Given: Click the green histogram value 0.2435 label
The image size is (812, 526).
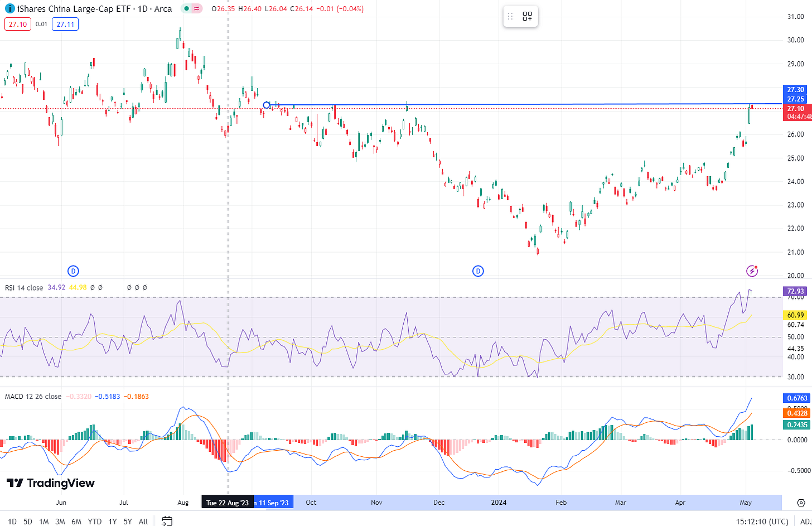Looking at the screenshot, I should (x=797, y=425).
